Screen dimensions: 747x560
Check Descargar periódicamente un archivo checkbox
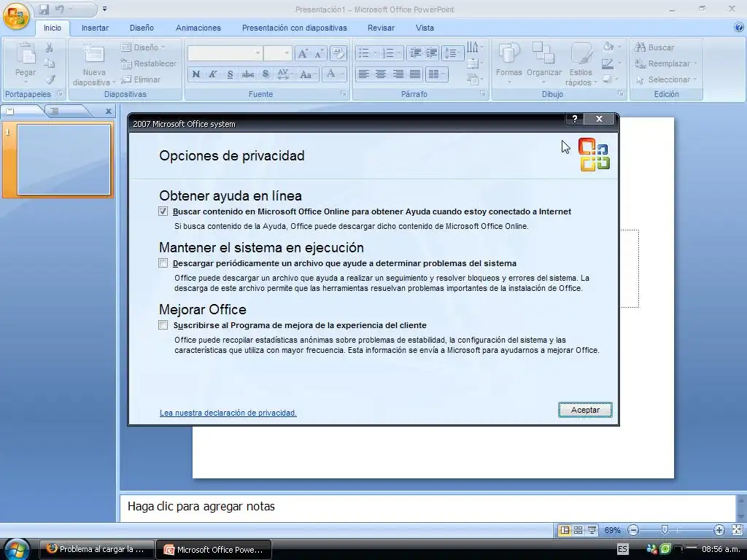[x=163, y=262]
